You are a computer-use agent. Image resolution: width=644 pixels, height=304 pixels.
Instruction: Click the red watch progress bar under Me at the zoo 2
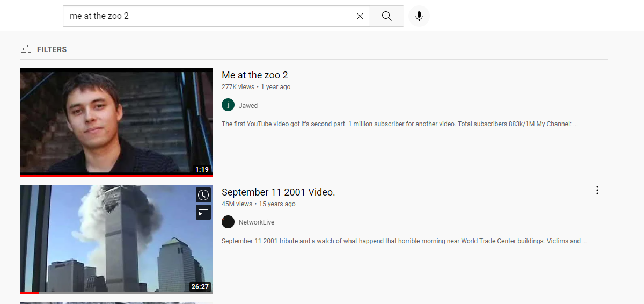pyautogui.click(x=116, y=175)
